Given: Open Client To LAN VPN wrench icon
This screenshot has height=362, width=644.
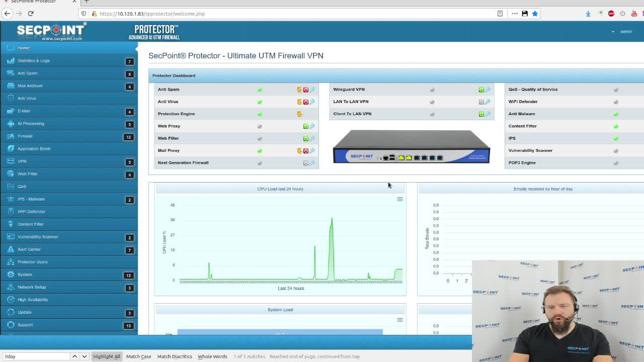Looking at the screenshot, I should 488,114.
